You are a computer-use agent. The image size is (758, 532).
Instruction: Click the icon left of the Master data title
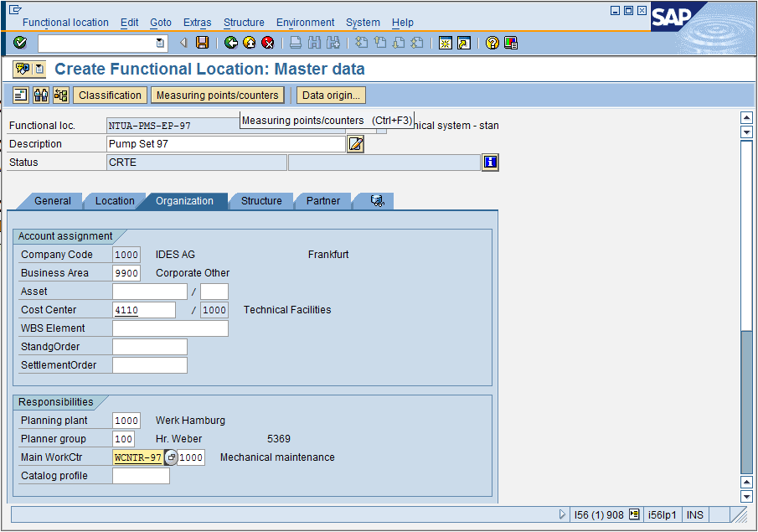pyautogui.click(x=23, y=70)
